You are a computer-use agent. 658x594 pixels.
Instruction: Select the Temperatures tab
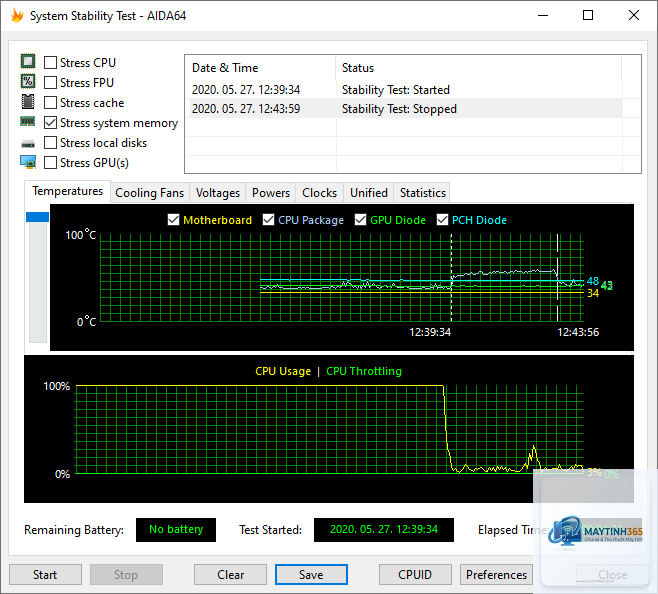pos(68,191)
